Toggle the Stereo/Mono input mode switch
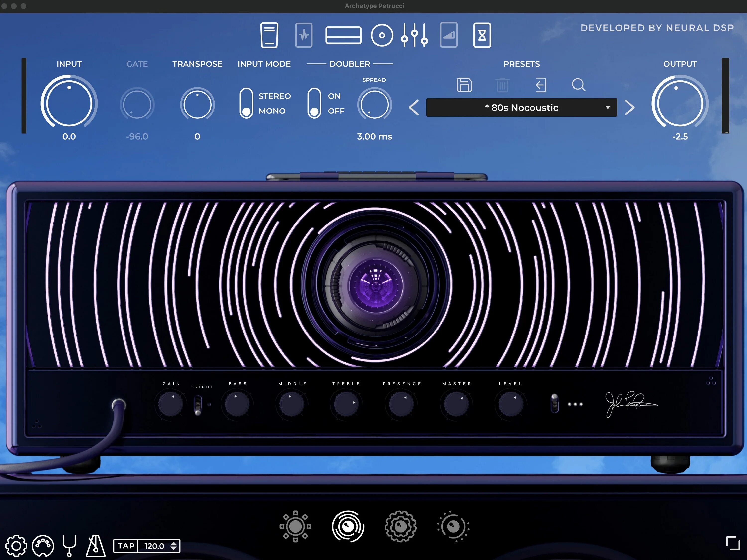 pos(246,103)
